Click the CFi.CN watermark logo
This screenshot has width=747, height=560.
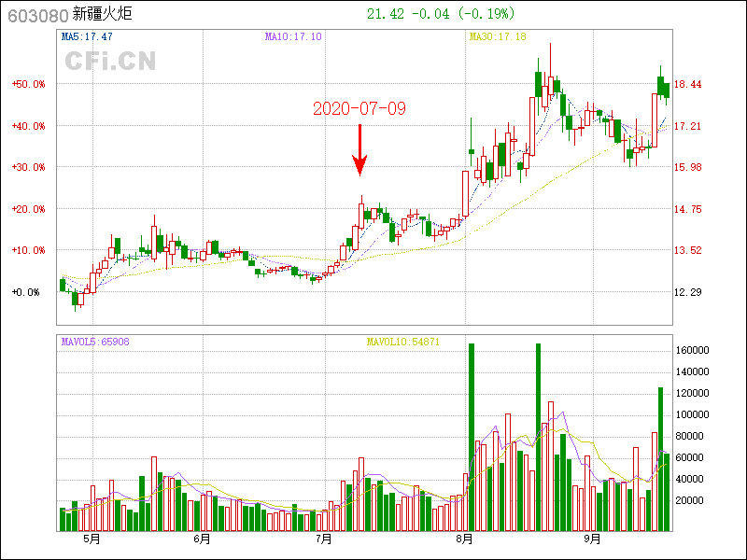coord(110,61)
